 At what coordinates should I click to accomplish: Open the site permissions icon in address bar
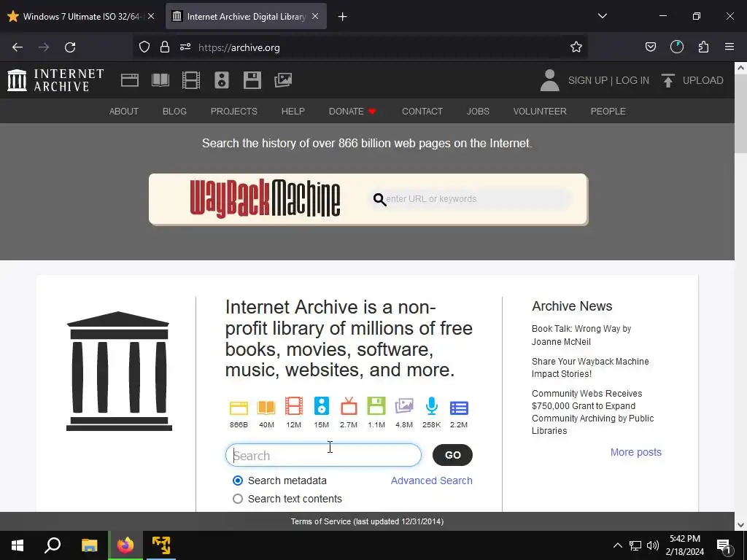(185, 47)
